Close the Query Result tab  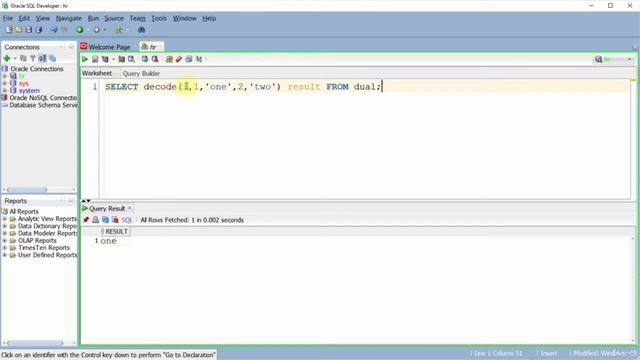point(130,208)
